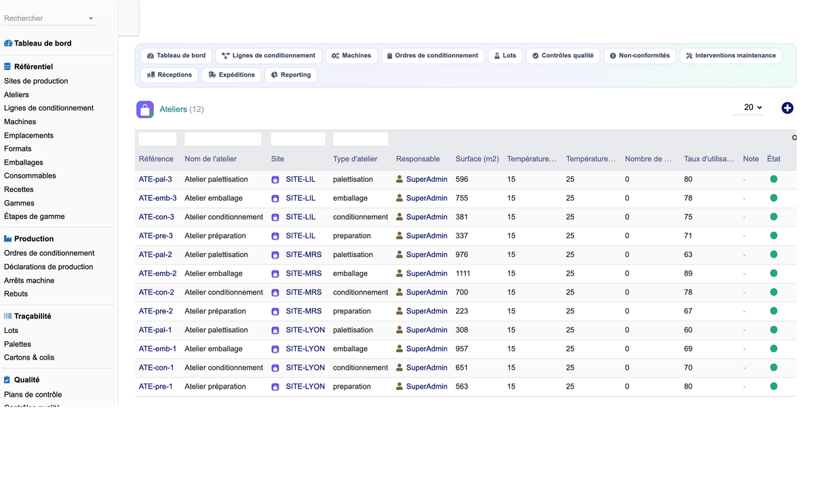The height and width of the screenshot is (504, 814).
Task: Click the search magnifier icon above the État column
Action: click(x=794, y=138)
